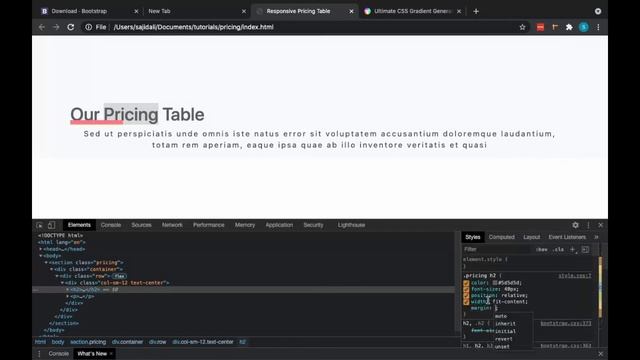Open the Network DevTools panel
Screen dimensions: 640x360
(x=172, y=225)
